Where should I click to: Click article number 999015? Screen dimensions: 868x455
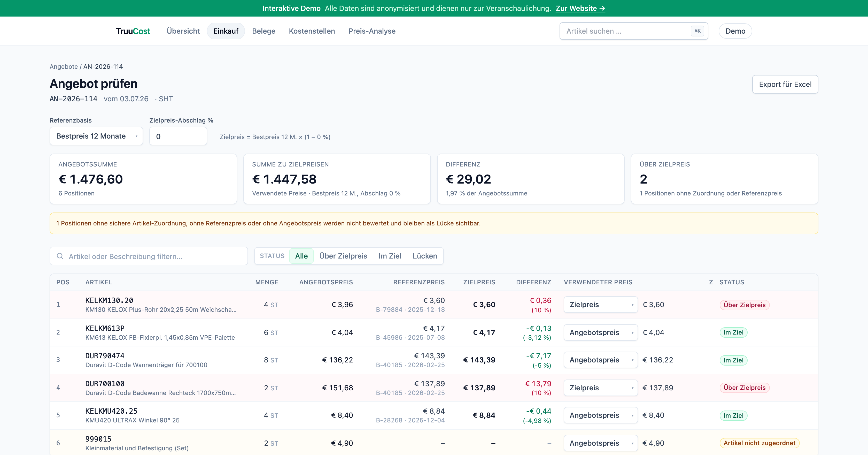[x=98, y=439]
